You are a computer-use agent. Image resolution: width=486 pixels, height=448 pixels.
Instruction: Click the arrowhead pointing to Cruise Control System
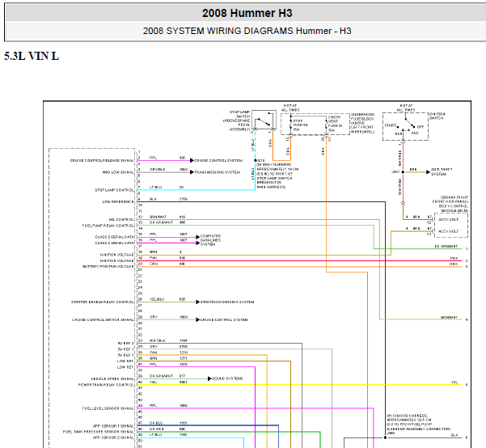(192, 158)
